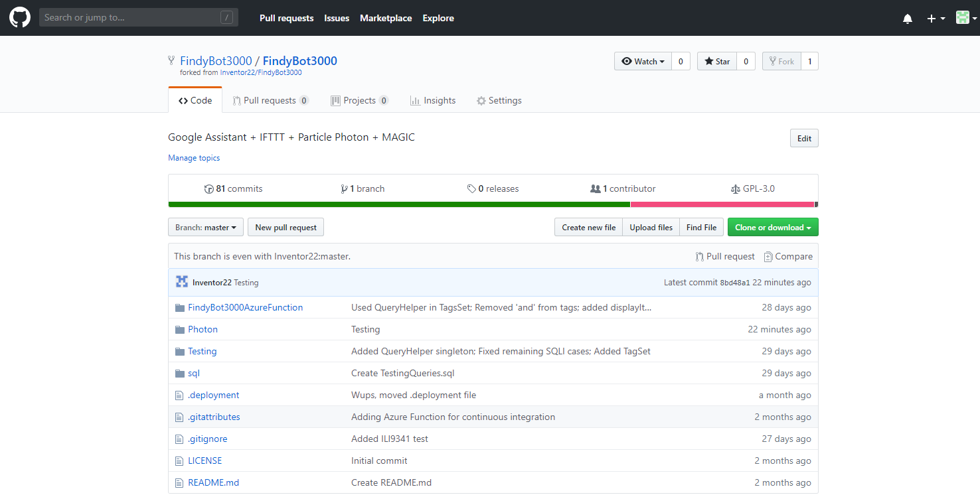Expand the Clone or download dropdown
This screenshot has height=497, width=980.
point(773,227)
